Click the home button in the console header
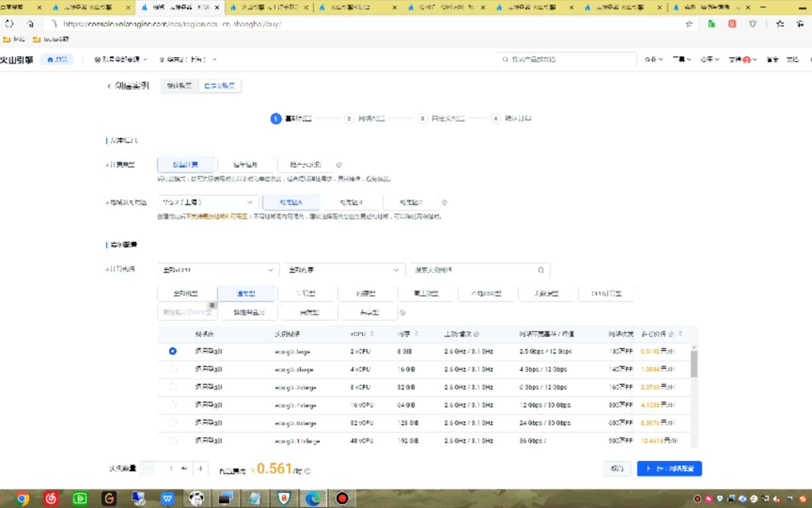This screenshot has height=508, width=812. (57, 60)
